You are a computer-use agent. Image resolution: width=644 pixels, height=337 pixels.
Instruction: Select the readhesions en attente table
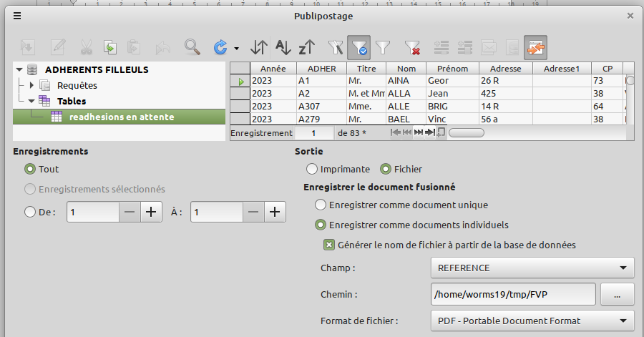[x=121, y=117]
